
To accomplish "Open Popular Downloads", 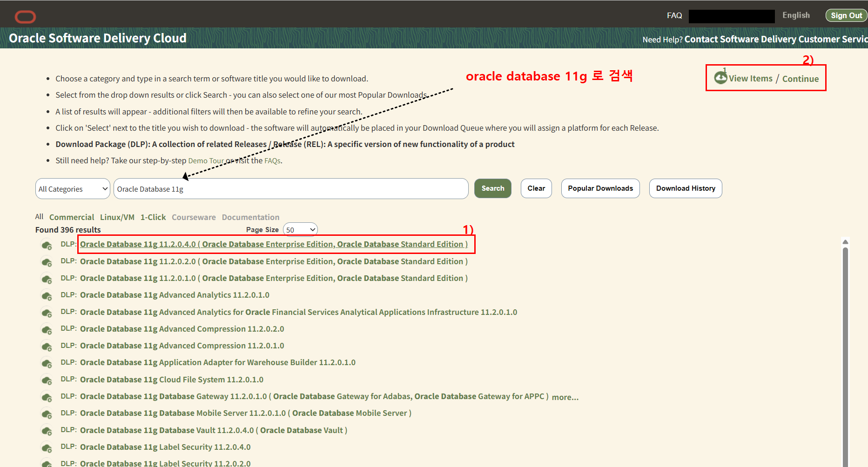I will pos(600,188).
